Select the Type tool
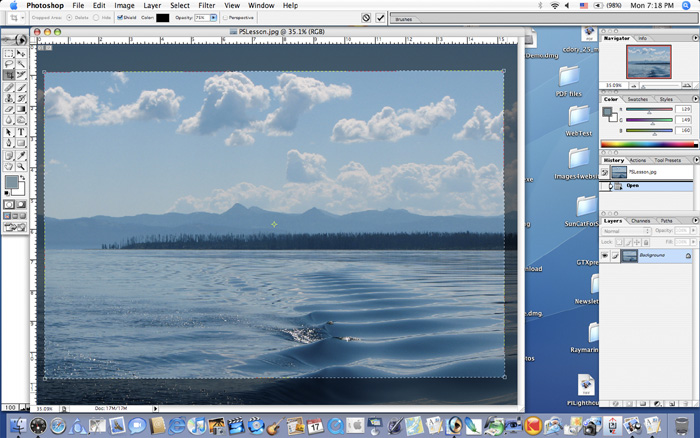700x438 pixels. (x=21, y=131)
